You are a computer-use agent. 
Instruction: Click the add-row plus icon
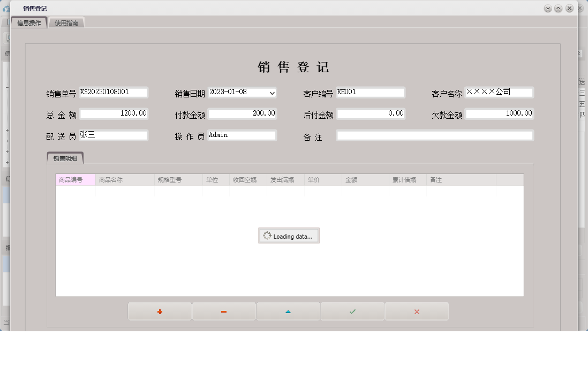pos(159,311)
